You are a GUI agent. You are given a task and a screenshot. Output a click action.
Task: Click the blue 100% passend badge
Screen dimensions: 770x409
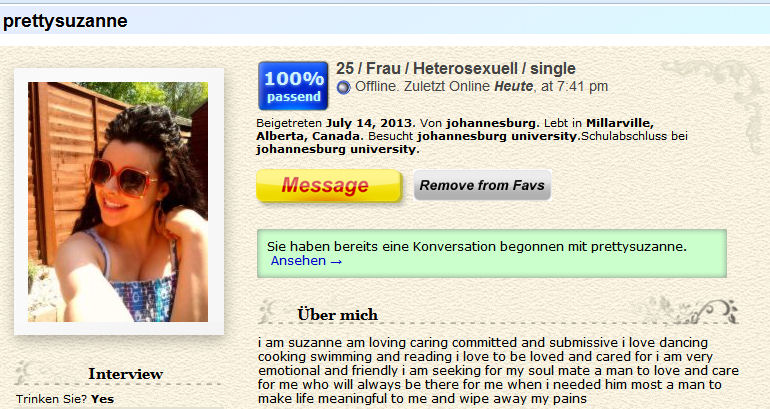click(293, 86)
